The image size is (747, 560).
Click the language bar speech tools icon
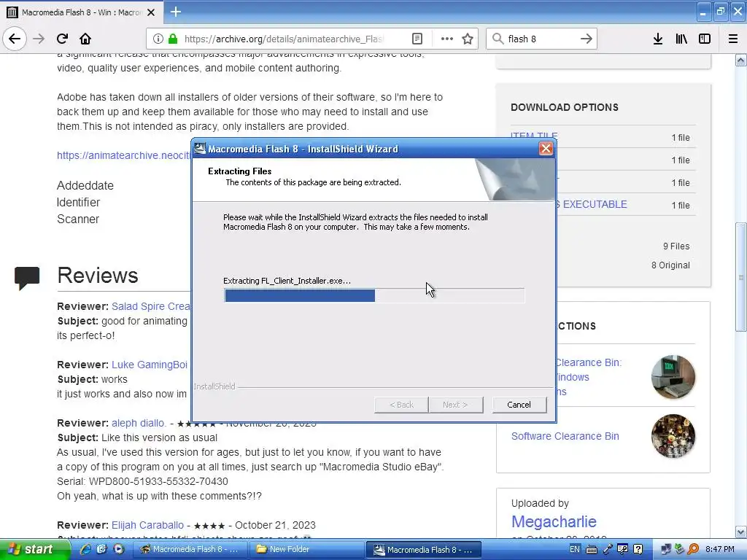tap(623, 550)
